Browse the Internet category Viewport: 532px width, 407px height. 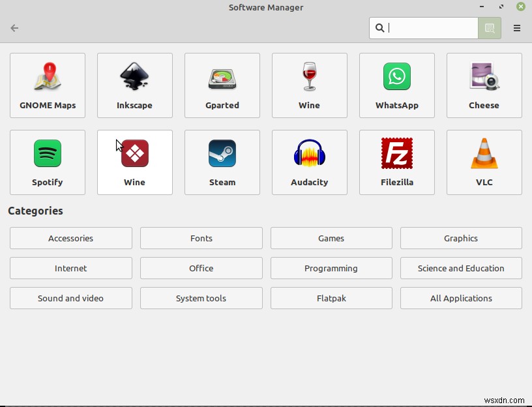point(71,268)
